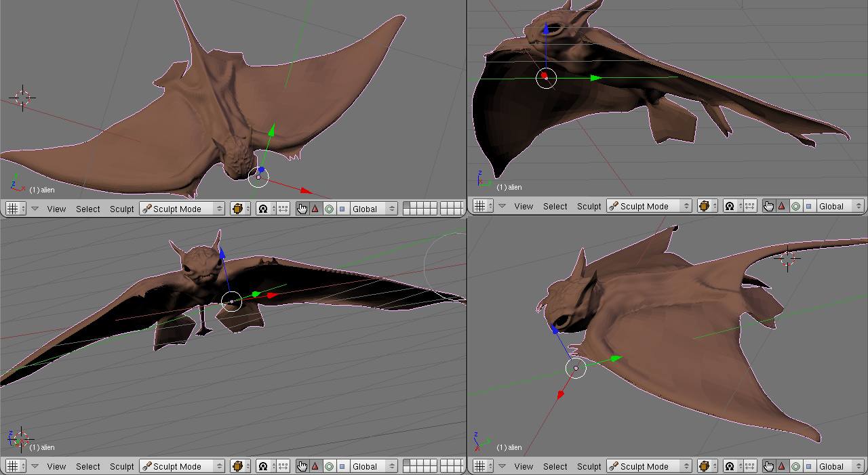868x475 pixels.
Task: Open Global orientation dropdown in bottom-right viewport
Action: point(840,466)
